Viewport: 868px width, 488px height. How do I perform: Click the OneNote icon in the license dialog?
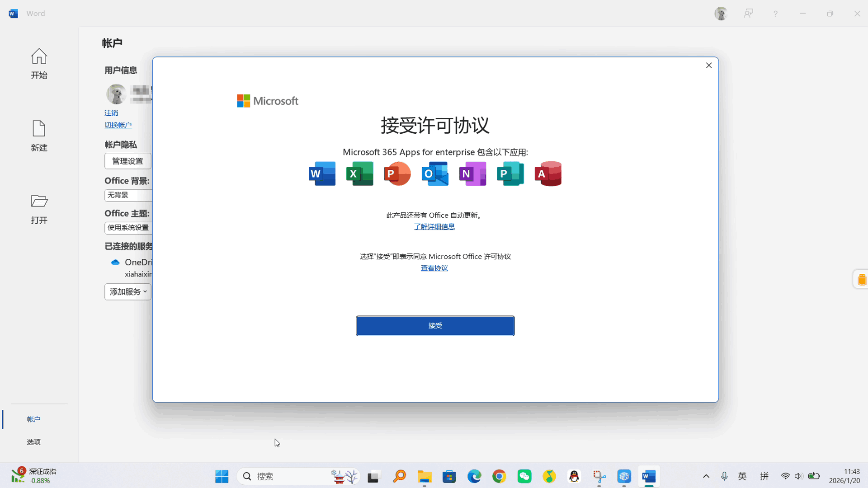tap(472, 174)
